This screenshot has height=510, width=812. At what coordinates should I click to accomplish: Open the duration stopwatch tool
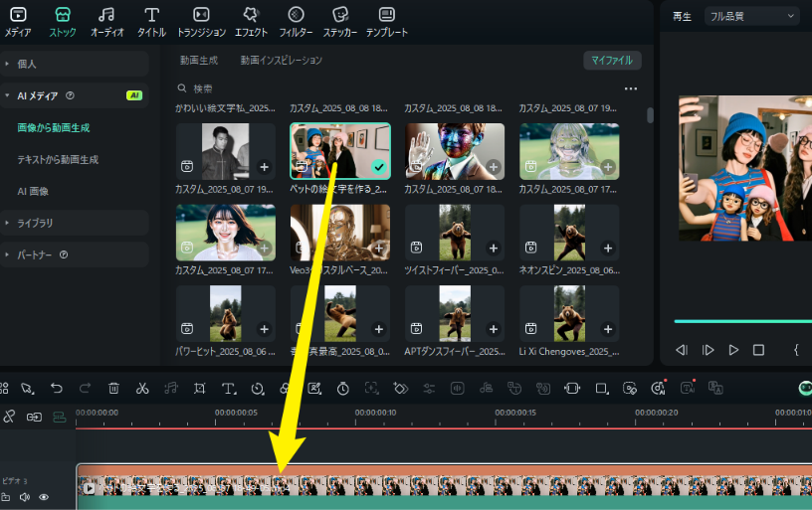[343, 389]
